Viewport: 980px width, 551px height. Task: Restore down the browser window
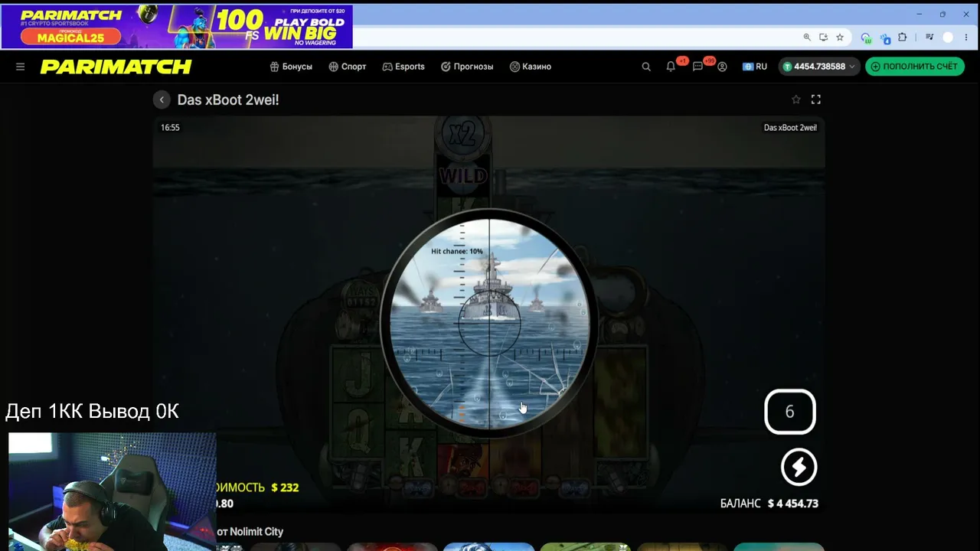click(942, 14)
